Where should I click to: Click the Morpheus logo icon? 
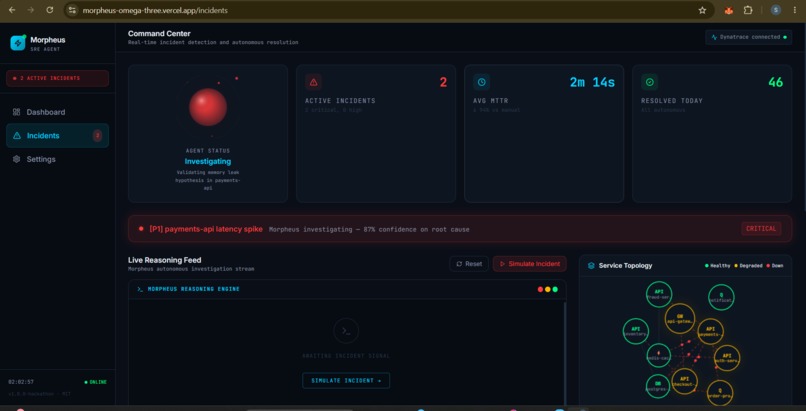[x=18, y=43]
